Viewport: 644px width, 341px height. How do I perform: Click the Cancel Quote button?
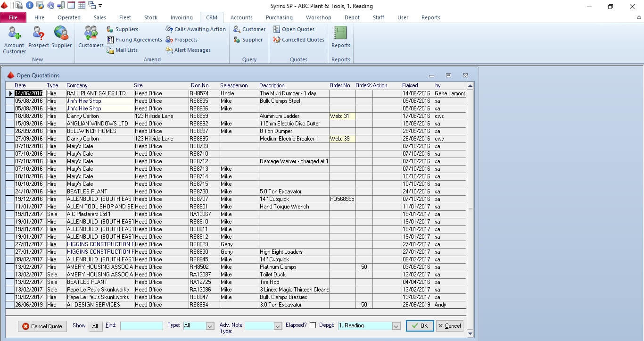click(x=42, y=326)
